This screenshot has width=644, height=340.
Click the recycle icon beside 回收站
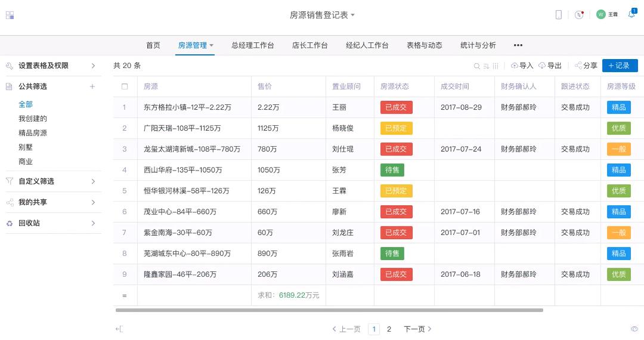click(10, 223)
